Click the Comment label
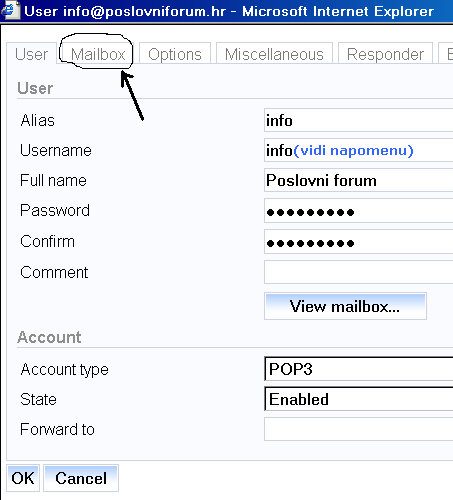Viewport: 453px width, 500px height. point(54,272)
